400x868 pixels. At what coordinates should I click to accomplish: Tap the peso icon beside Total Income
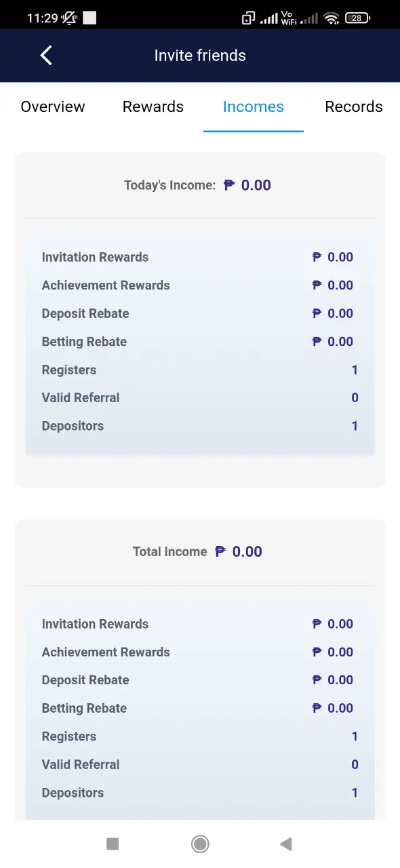click(220, 551)
